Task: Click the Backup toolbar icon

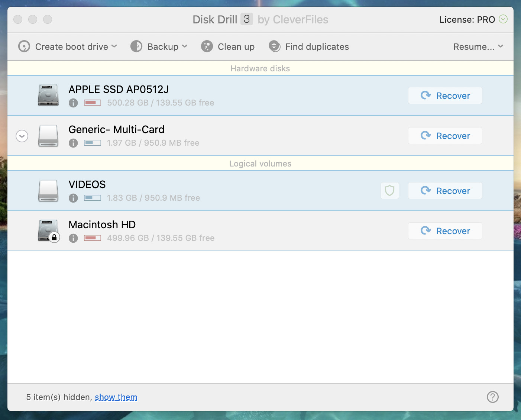Action: click(136, 46)
